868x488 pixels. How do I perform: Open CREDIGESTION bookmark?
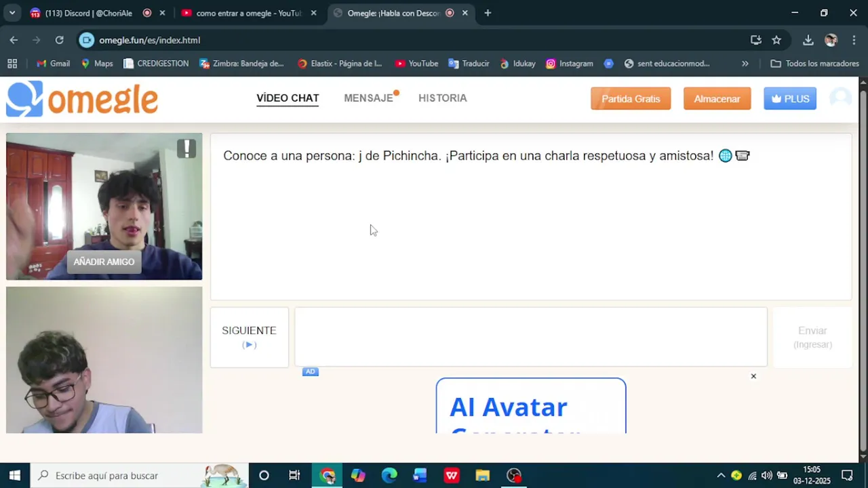coord(156,64)
